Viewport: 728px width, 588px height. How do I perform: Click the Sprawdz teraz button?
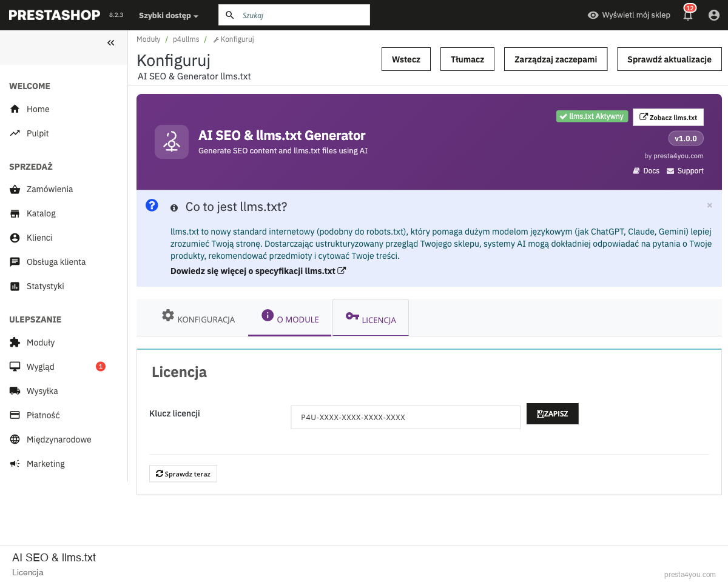[x=183, y=473]
